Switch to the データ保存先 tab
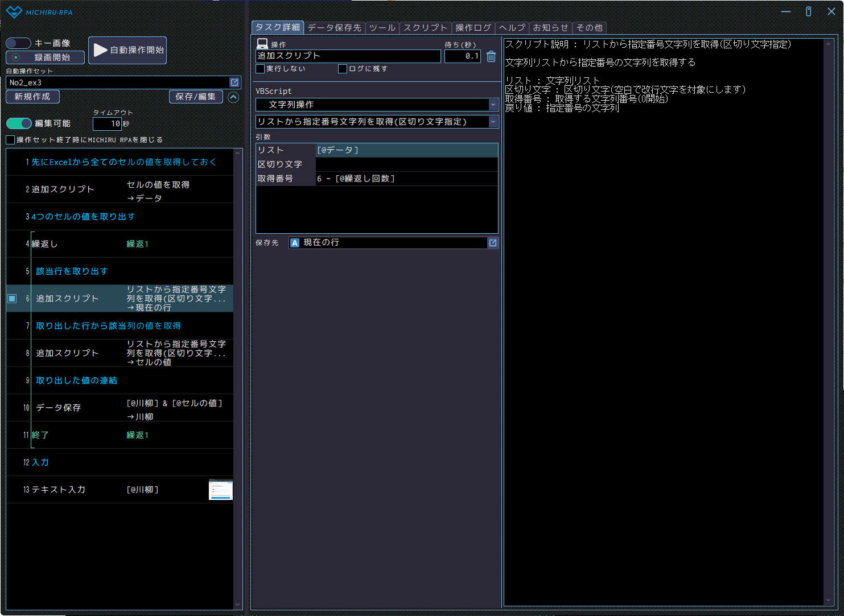The image size is (844, 616). (334, 28)
